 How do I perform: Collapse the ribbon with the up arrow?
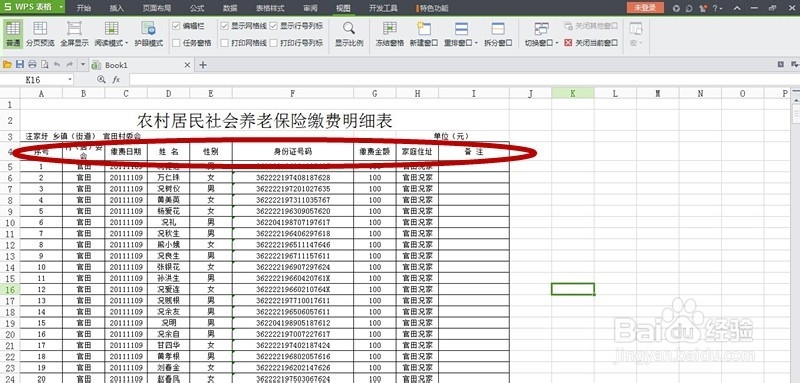pyautogui.click(x=737, y=8)
